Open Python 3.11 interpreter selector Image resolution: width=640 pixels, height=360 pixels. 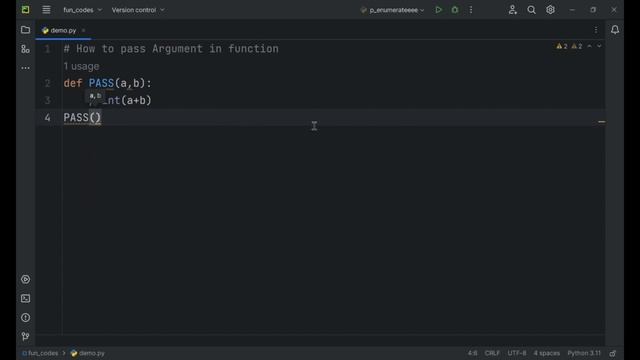[x=584, y=353]
